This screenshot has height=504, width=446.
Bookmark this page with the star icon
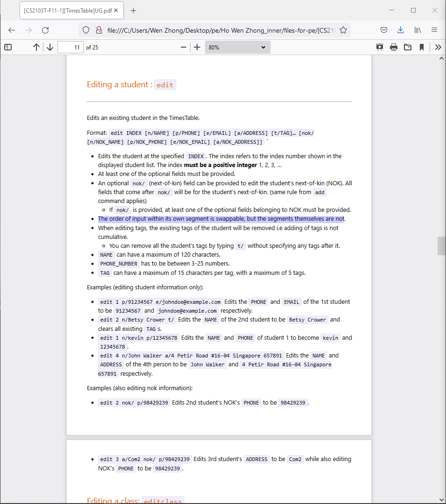point(343,30)
